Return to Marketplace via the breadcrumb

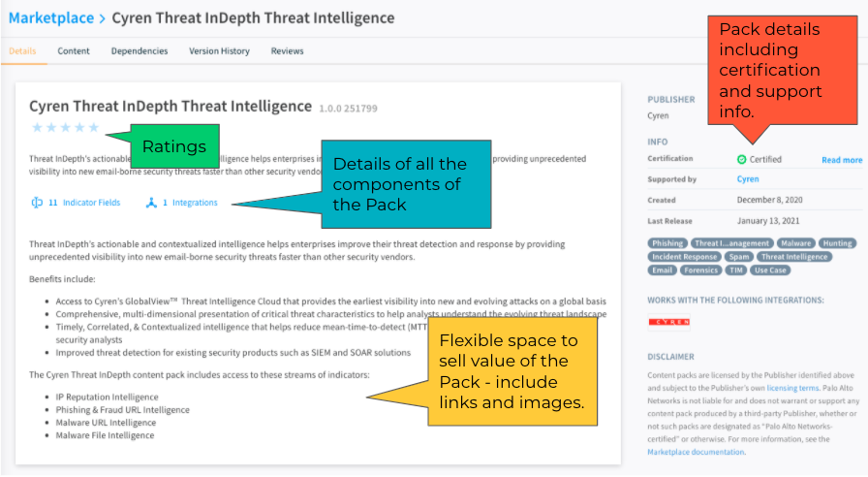[50, 17]
